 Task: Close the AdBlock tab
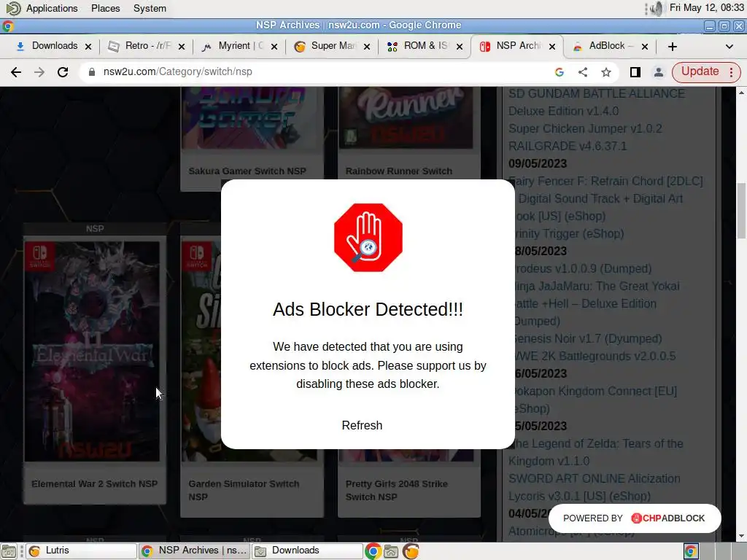coord(645,47)
